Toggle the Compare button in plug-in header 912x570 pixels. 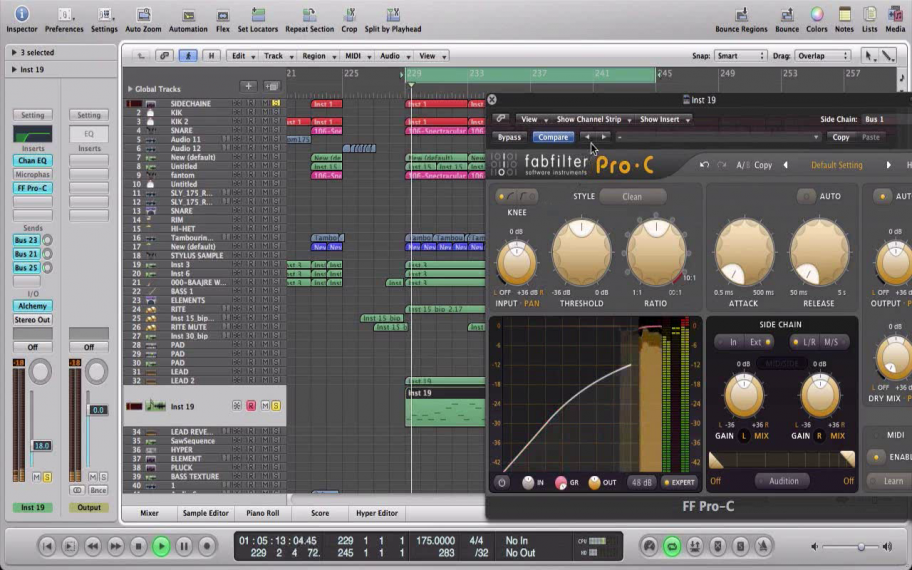pyautogui.click(x=553, y=137)
